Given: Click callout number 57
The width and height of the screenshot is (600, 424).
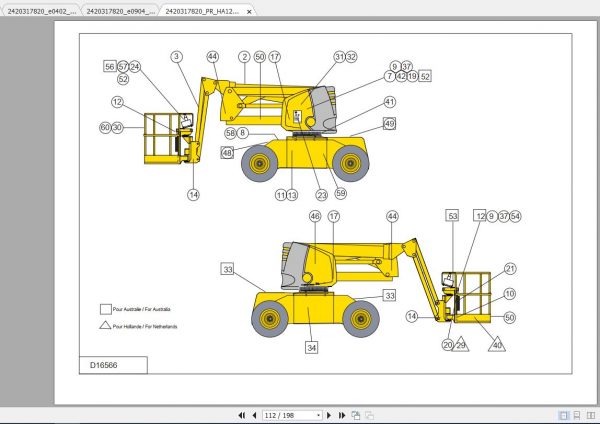Looking at the screenshot, I should [x=123, y=67].
